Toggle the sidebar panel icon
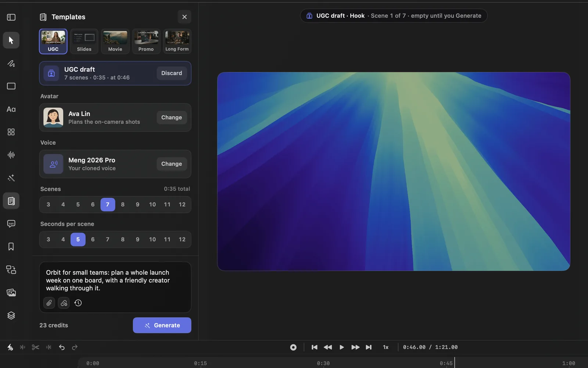The image size is (588, 368). (11, 17)
